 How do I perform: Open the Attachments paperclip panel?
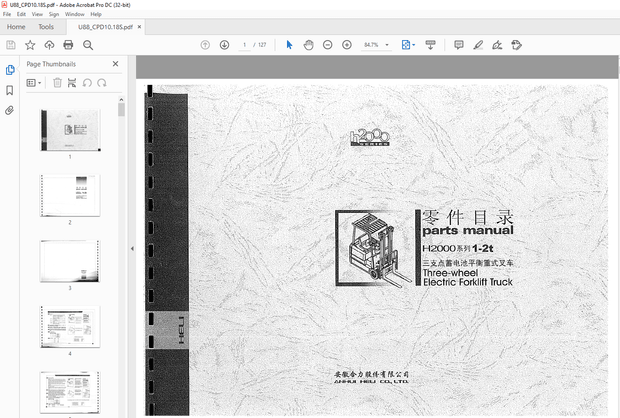(9, 110)
